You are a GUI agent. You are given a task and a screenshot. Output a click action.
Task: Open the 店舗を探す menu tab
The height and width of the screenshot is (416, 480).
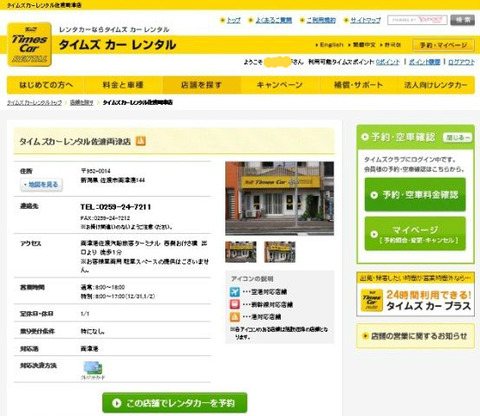tap(202, 85)
